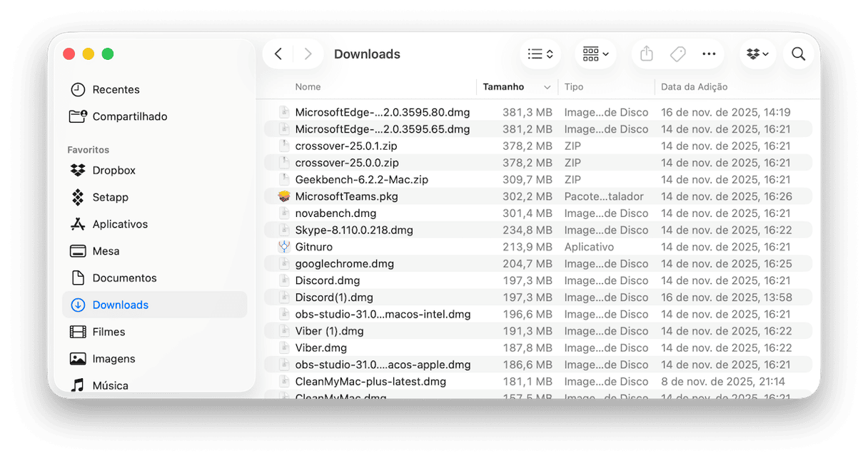Select the Compartilhado sidebar item
868x461 pixels.
coord(129,116)
